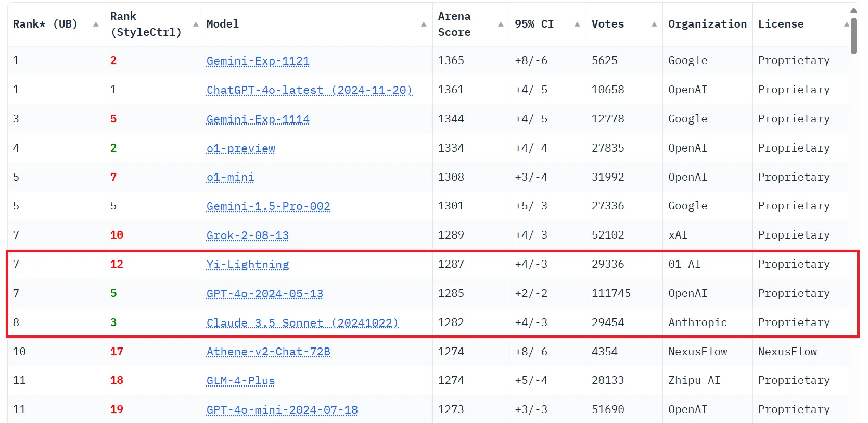Image resolution: width=868 pixels, height=423 pixels.
Task: Select Arena Score value 1301
Action: point(451,206)
